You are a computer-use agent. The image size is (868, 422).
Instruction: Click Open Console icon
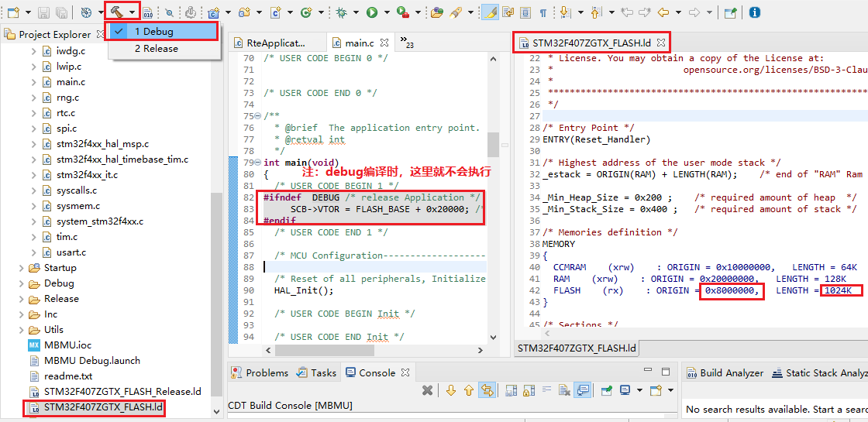[x=656, y=390]
